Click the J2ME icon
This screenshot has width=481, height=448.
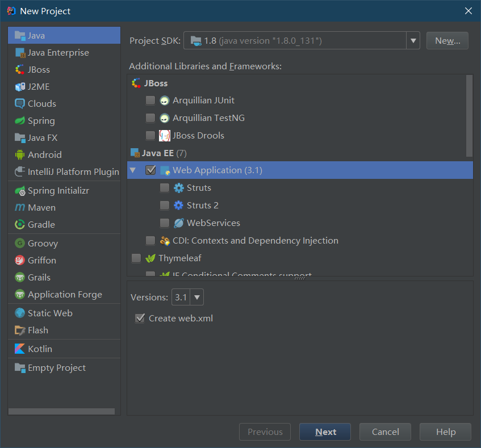click(x=20, y=87)
